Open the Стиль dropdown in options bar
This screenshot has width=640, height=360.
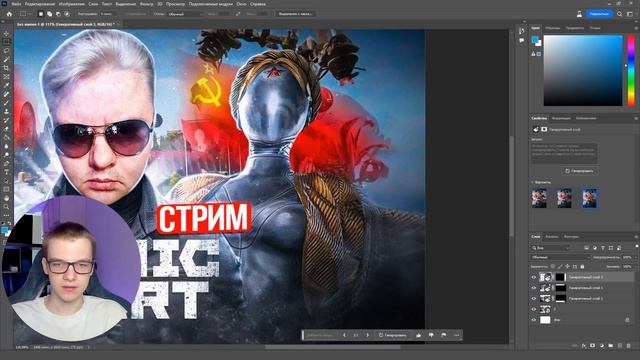[x=186, y=14]
